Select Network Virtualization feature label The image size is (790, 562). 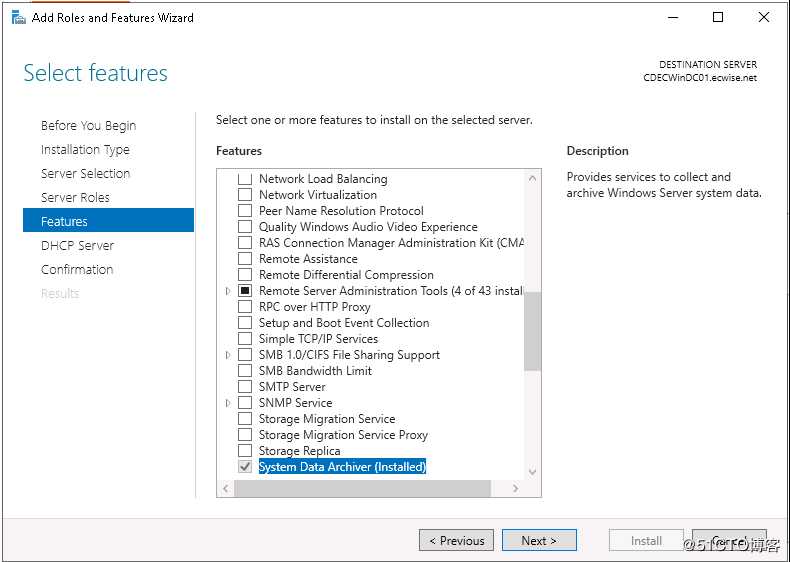(x=318, y=195)
